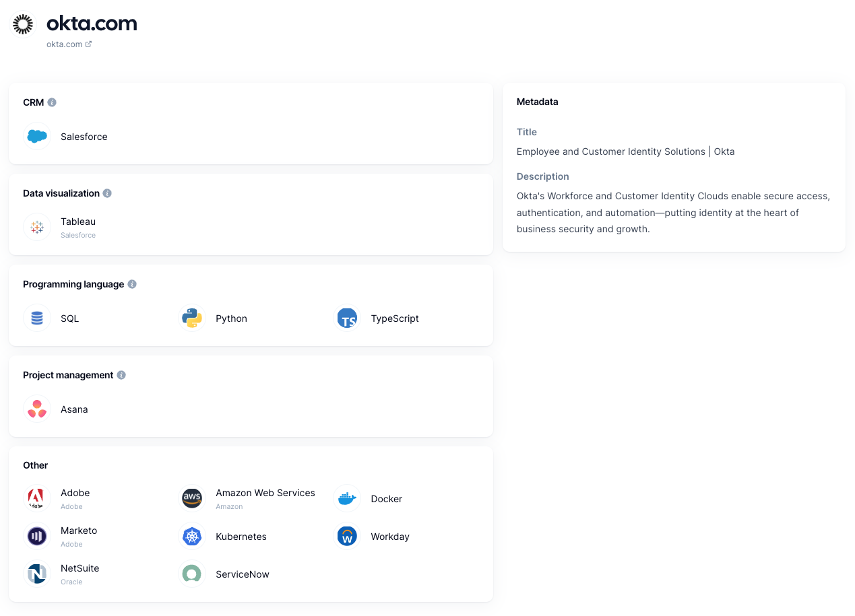
Task: Select the Workday technology name
Action: tap(390, 537)
